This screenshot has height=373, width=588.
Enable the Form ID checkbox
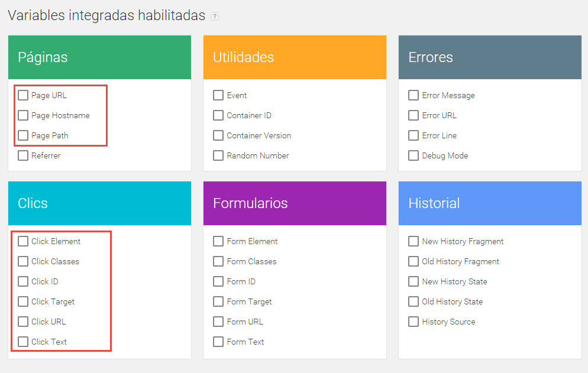[218, 281]
